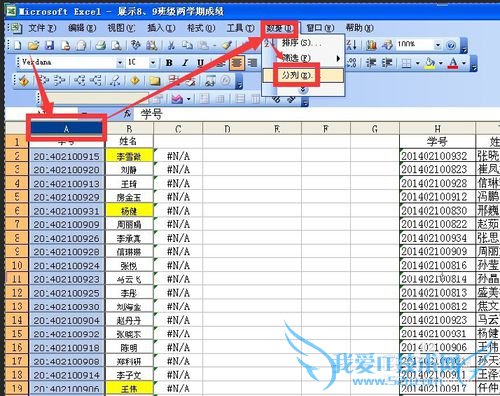Screen dimensions: 500x396
Task: Click the Spelling check icon
Action: (135, 45)
